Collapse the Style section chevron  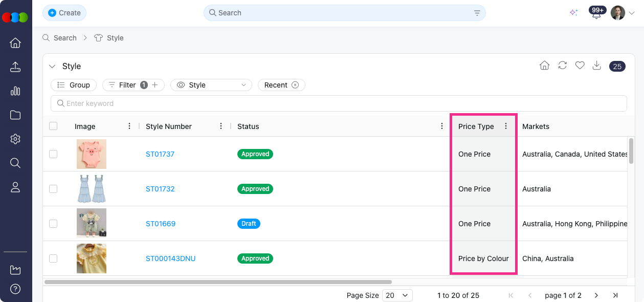52,67
